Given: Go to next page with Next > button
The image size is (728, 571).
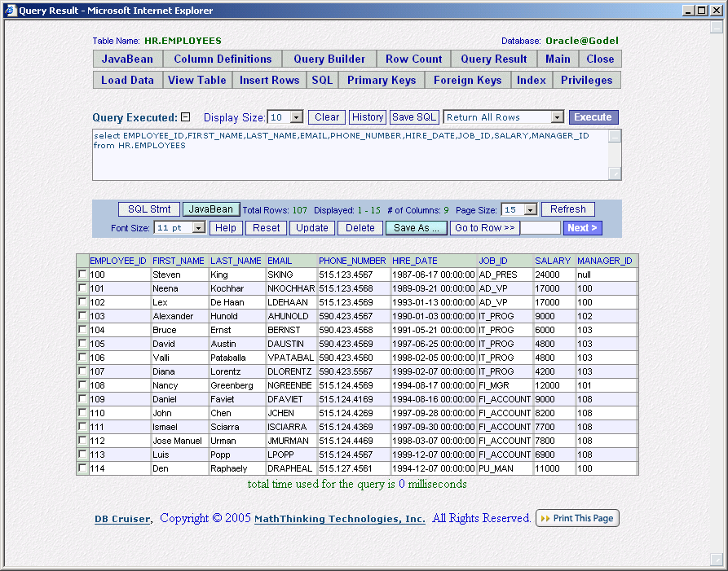Looking at the screenshot, I should pyautogui.click(x=583, y=228).
